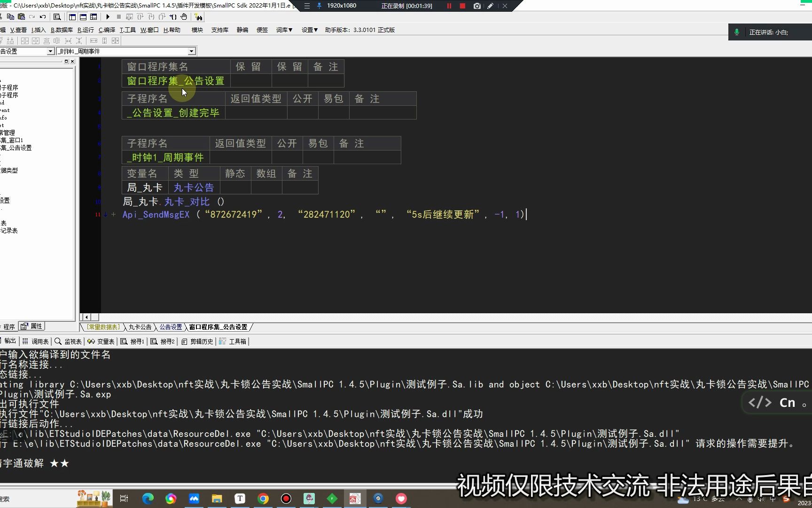Open the H.帮助 menu

click(x=172, y=30)
